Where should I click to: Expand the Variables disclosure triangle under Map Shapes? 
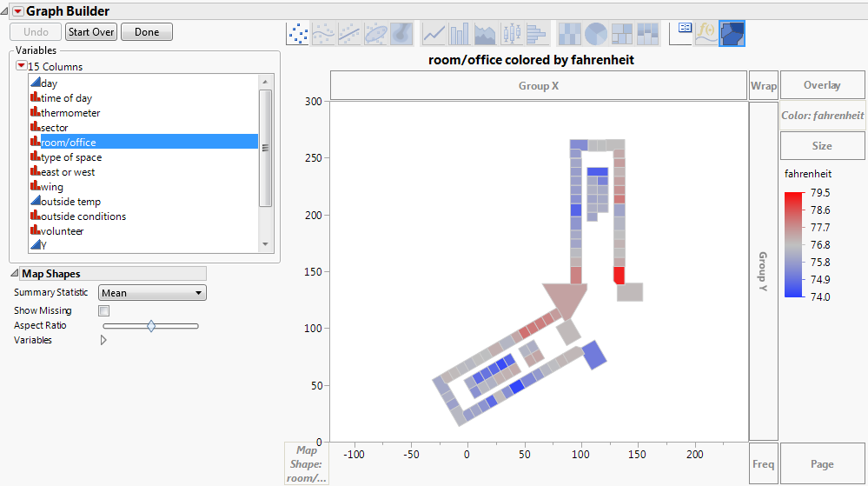pyautogui.click(x=104, y=341)
